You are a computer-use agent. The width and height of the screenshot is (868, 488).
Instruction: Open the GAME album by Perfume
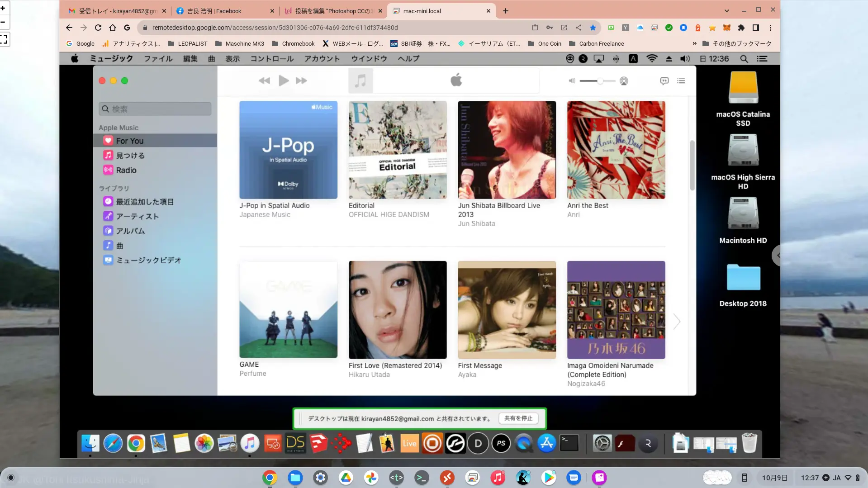click(x=289, y=310)
